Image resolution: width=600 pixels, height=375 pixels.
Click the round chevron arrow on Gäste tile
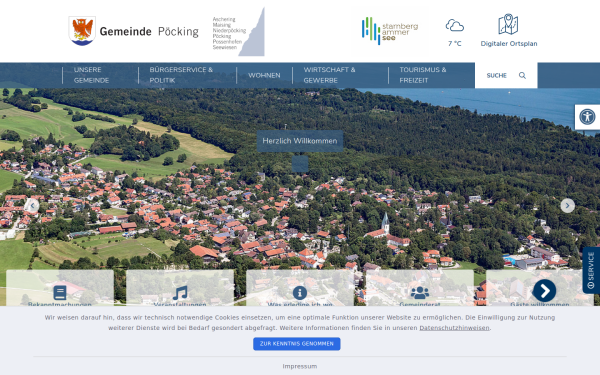pyautogui.click(x=544, y=290)
